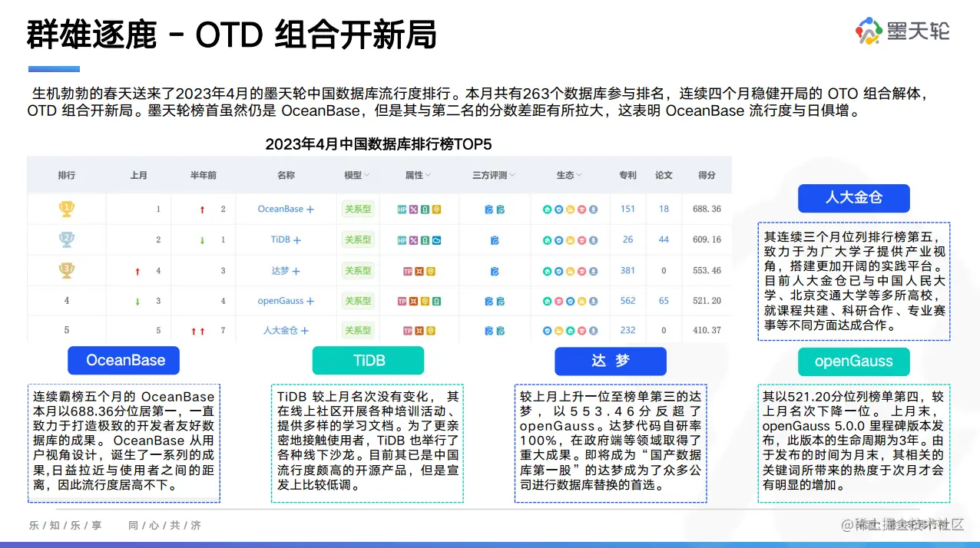
Task: Click the slide heading 群雄逐鹿 - OTD 组合开新局
Action: pyautogui.click(x=231, y=35)
